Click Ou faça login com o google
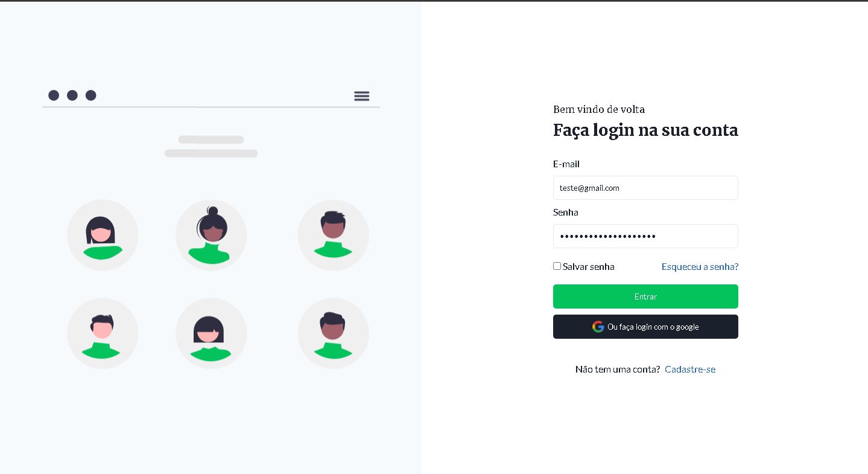This screenshot has height=474, width=868. (645, 327)
